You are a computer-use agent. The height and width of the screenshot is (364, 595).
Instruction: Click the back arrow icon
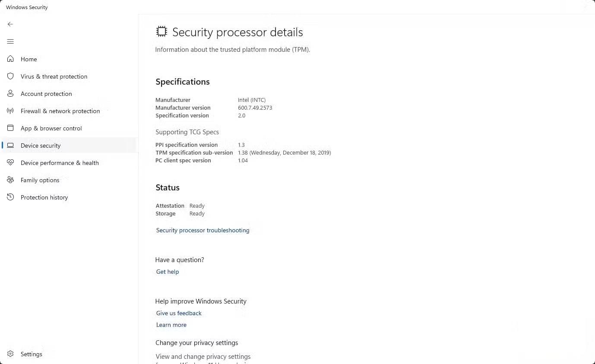click(10, 24)
